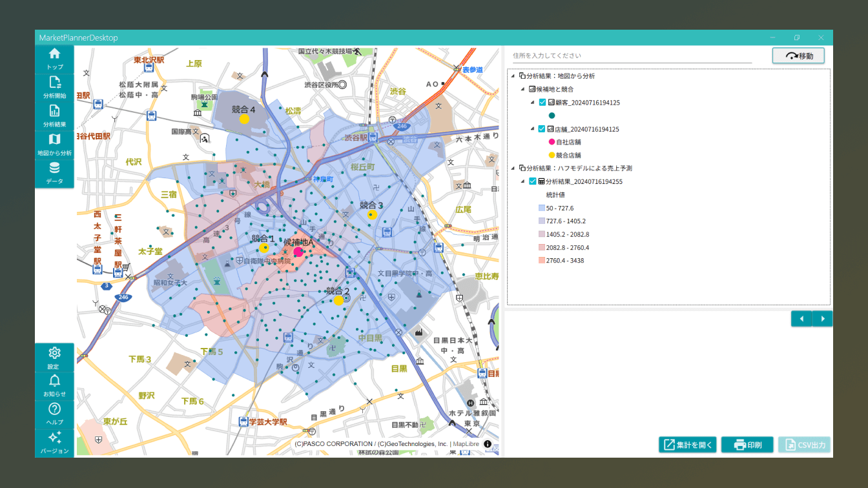Minimize the MarketPlannerDesktop window
The width and height of the screenshot is (868, 488).
pos(772,37)
